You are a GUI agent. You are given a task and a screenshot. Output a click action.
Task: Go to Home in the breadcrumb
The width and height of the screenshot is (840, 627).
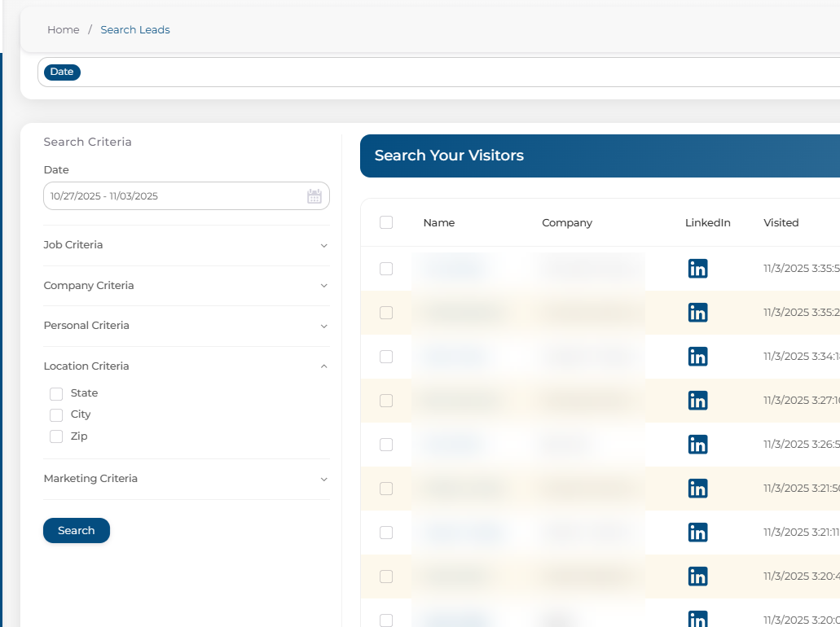(64, 30)
